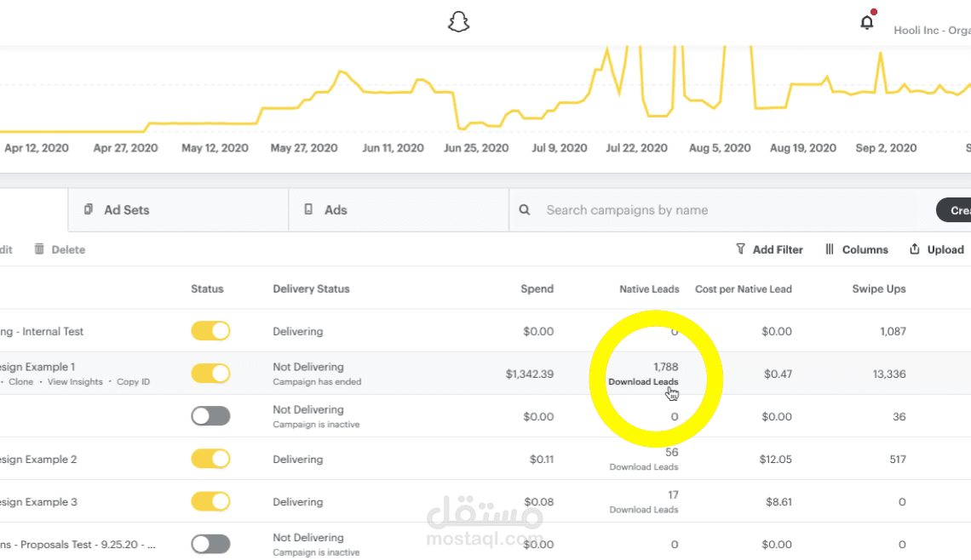The width and height of the screenshot is (971, 560).
Task: Open the Example 2 campaign name
Action: pos(38,460)
